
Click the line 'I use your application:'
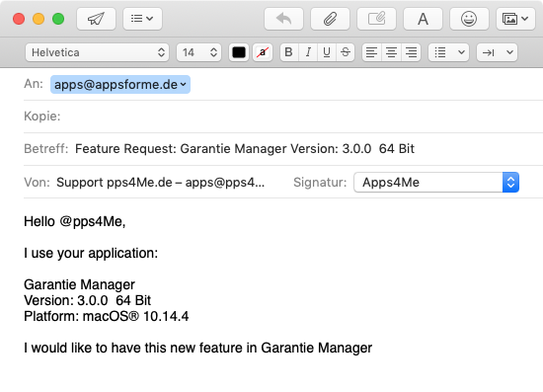pos(91,254)
